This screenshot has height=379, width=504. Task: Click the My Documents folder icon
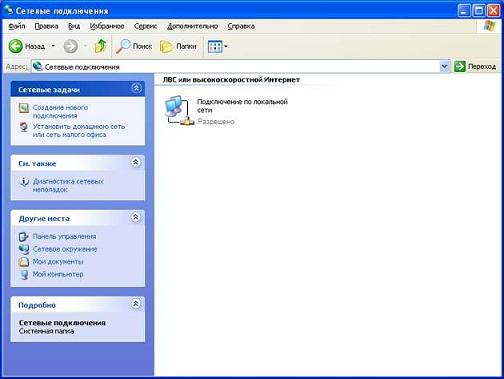(24, 262)
